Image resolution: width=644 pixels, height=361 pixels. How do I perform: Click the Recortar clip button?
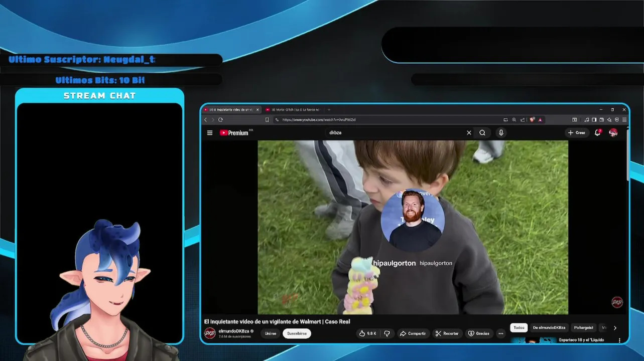click(447, 333)
